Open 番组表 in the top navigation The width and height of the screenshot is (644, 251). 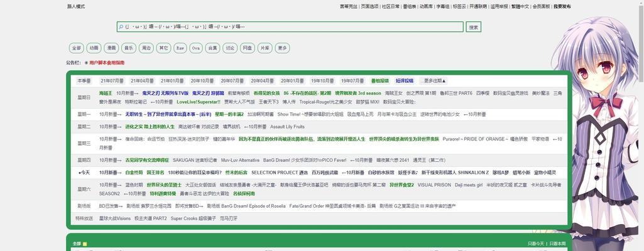[x=410, y=6]
